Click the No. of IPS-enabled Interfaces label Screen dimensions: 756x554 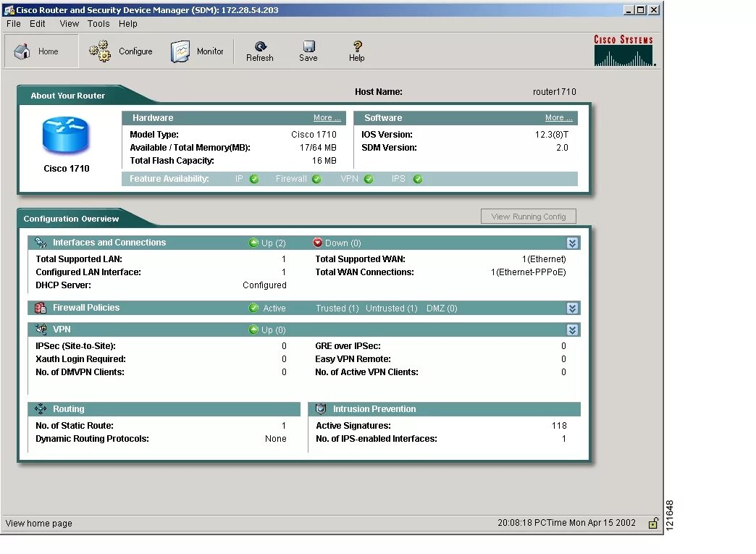click(x=377, y=439)
